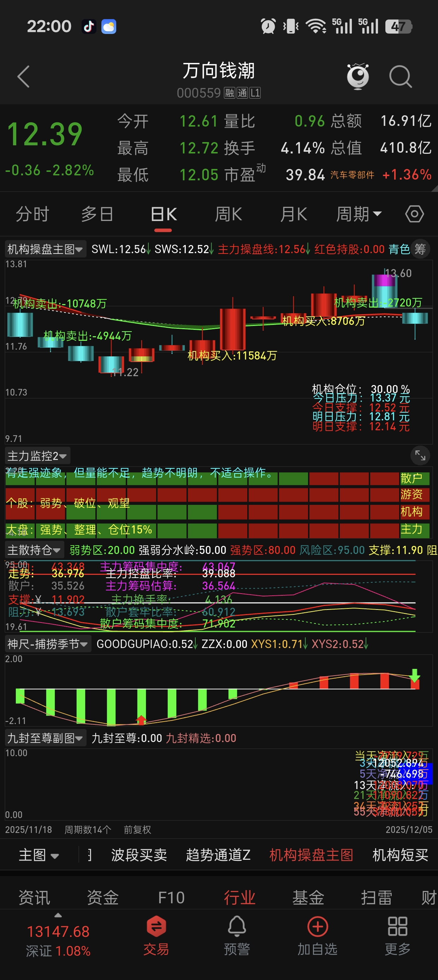Open 机构操盘主图 indicator dropdown
The width and height of the screenshot is (438, 980).
pyautogui.click(x=46, y=249)
